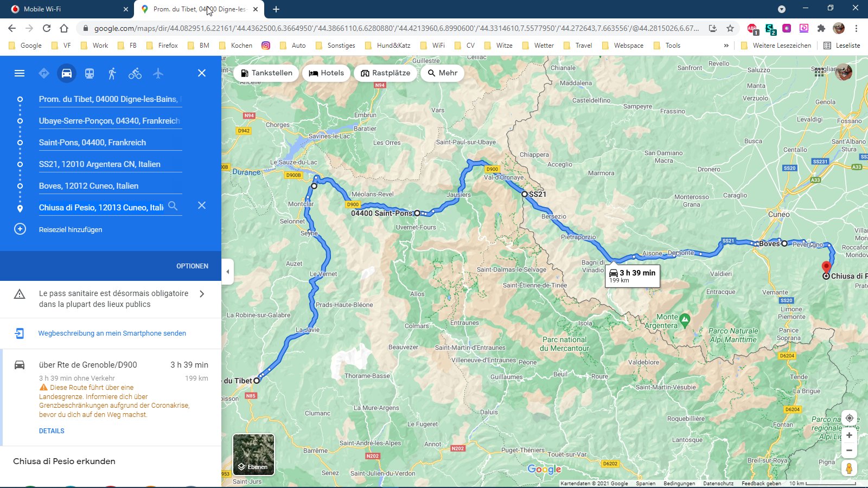Open route DETAILS link
This screenshot has height=488, width=868.
pos(52,431)
